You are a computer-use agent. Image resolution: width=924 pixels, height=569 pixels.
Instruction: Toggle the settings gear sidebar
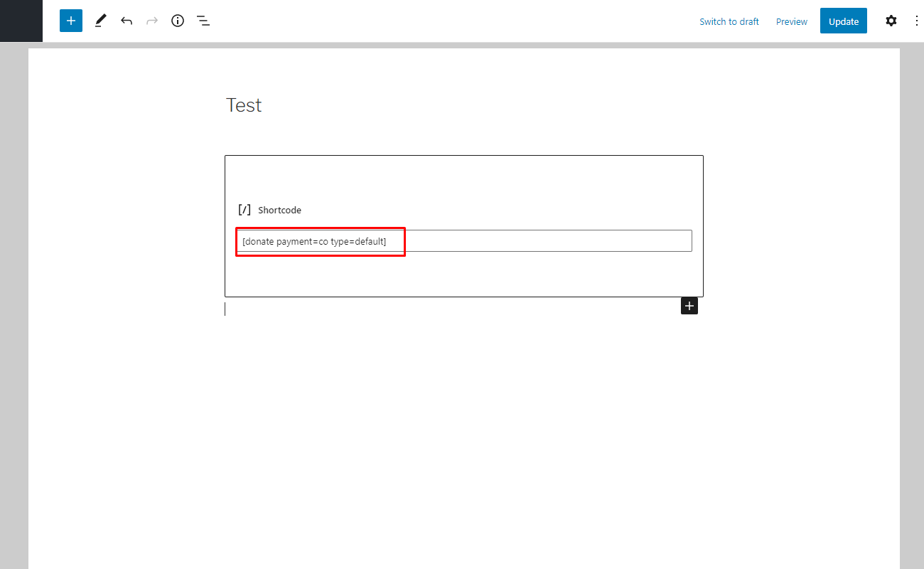891,21
